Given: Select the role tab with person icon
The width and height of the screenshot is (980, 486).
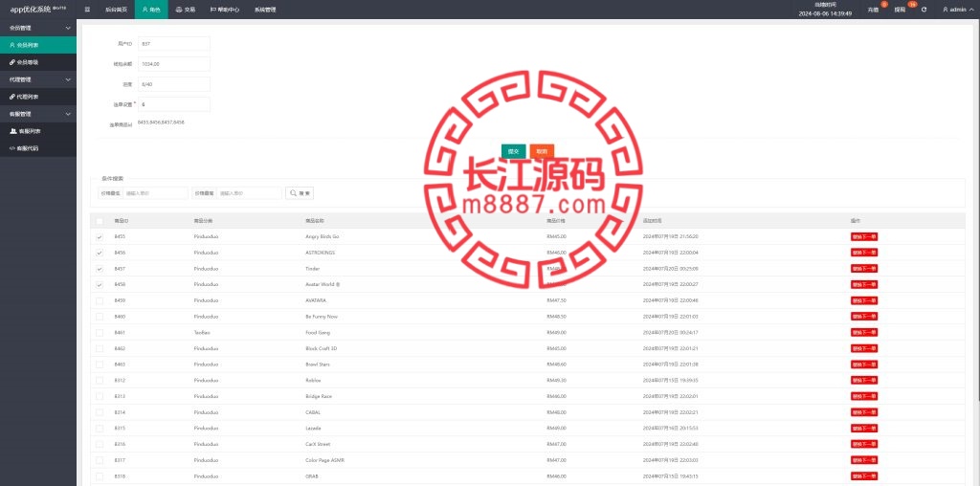Looking at the screenshot, I should tap(151, 10).
